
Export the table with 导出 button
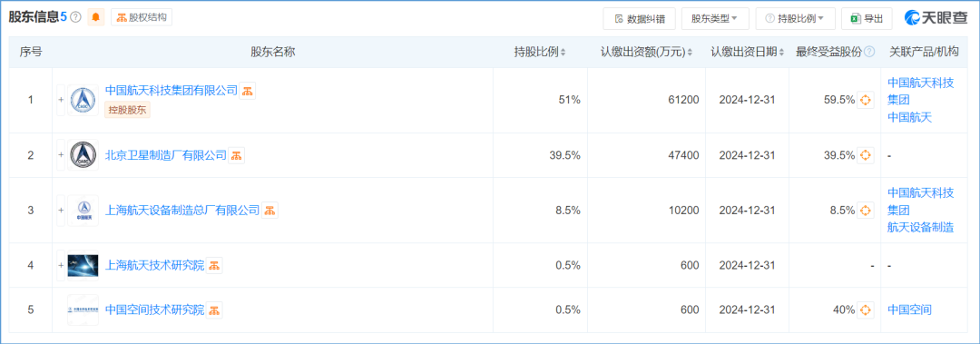pyautogui.click(x=867, y=19)
